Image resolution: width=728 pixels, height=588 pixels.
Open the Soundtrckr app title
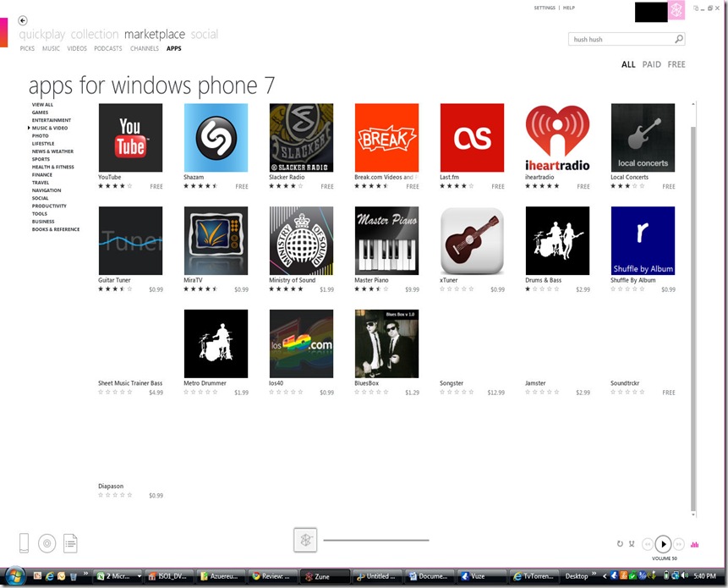pos(625,383)
